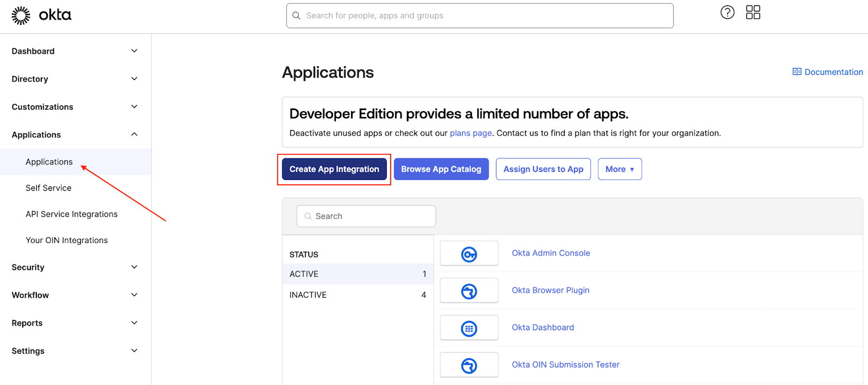Screen dimensions: 868x385
Task: Go to Your OIN Integrations
Action: (x=67, y=240)
